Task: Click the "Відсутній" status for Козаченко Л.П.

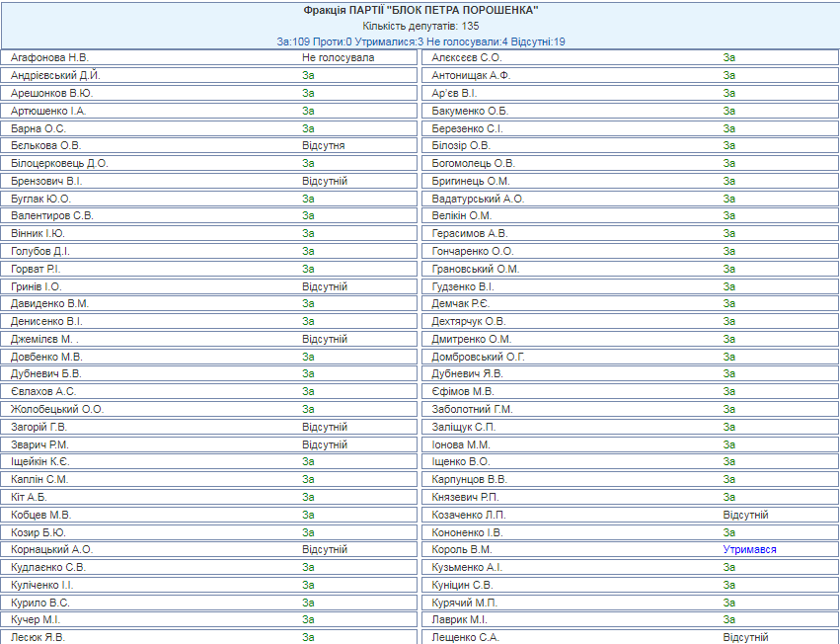Action: point(745,515)
